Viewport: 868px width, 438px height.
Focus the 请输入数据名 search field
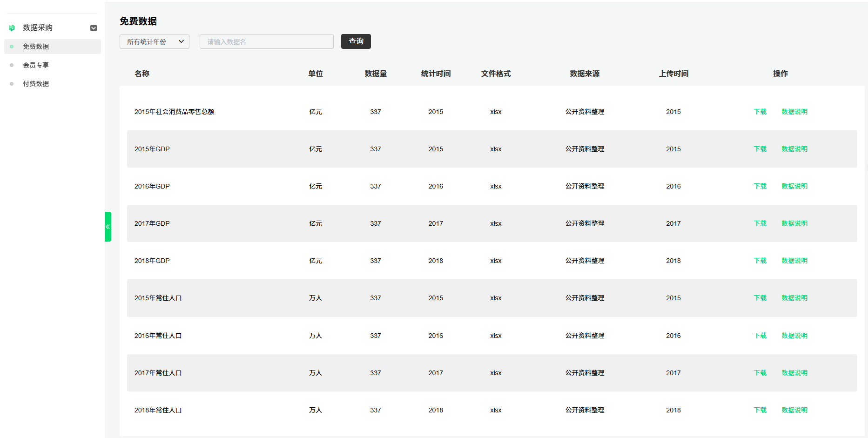267,41
